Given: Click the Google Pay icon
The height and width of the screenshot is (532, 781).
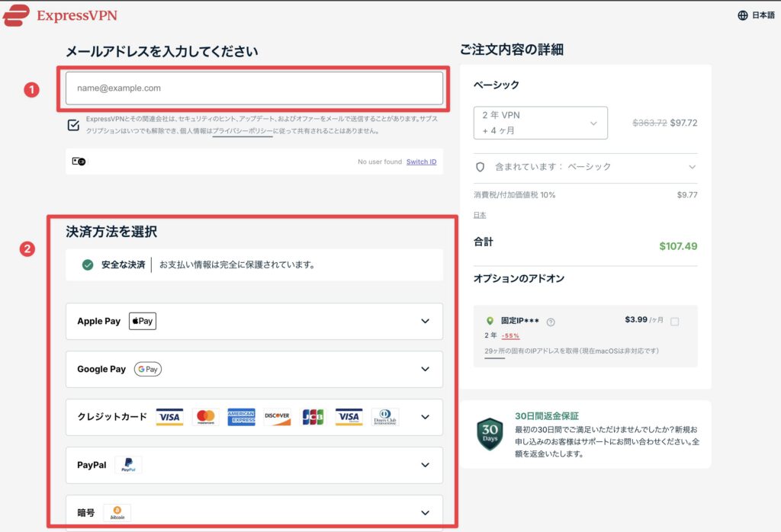Looking at the screenshot, I should pos(147,369).
